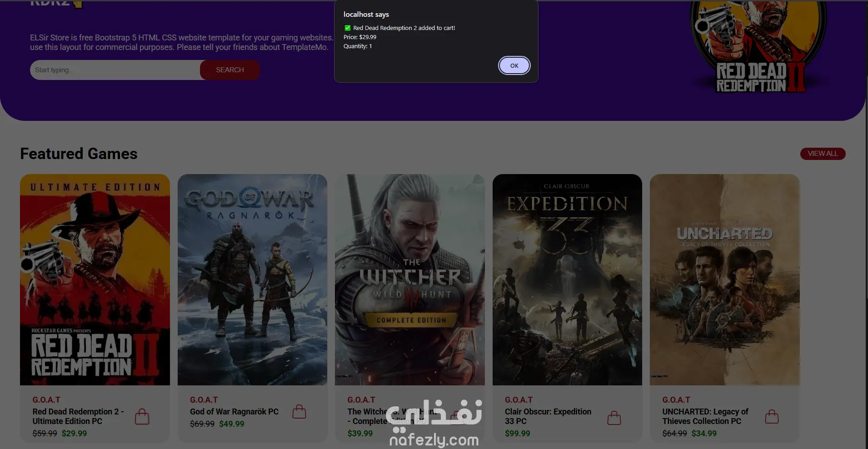The image size is (868, 449).
Task: Open 'God of War Ragnarök PC' title link
Action: [x=234, y=412]
